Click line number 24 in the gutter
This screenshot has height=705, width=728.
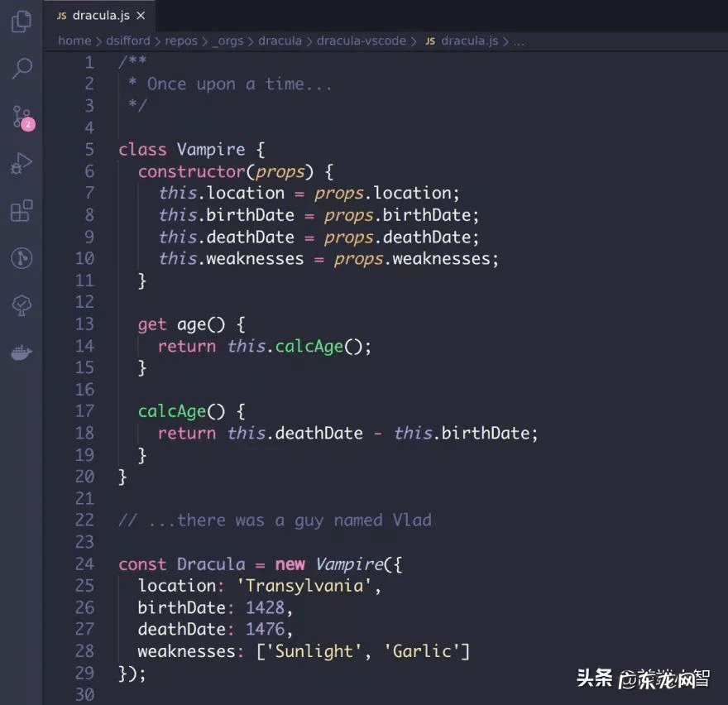point(84,564)
